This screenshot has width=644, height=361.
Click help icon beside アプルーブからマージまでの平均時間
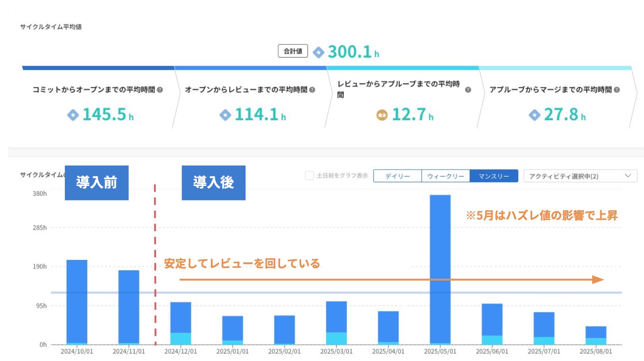click(617, 90)
